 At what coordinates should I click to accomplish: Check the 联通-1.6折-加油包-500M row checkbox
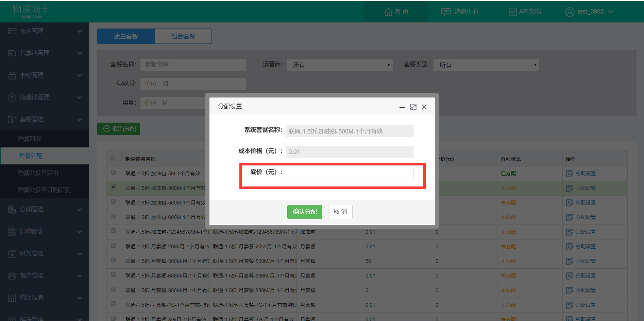tap(113, 202)
